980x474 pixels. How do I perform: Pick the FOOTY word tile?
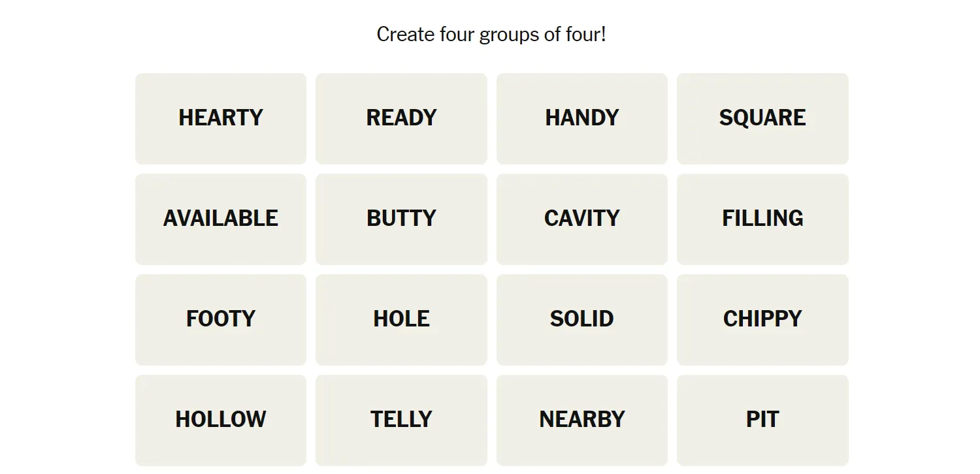(x=221, y=320)
